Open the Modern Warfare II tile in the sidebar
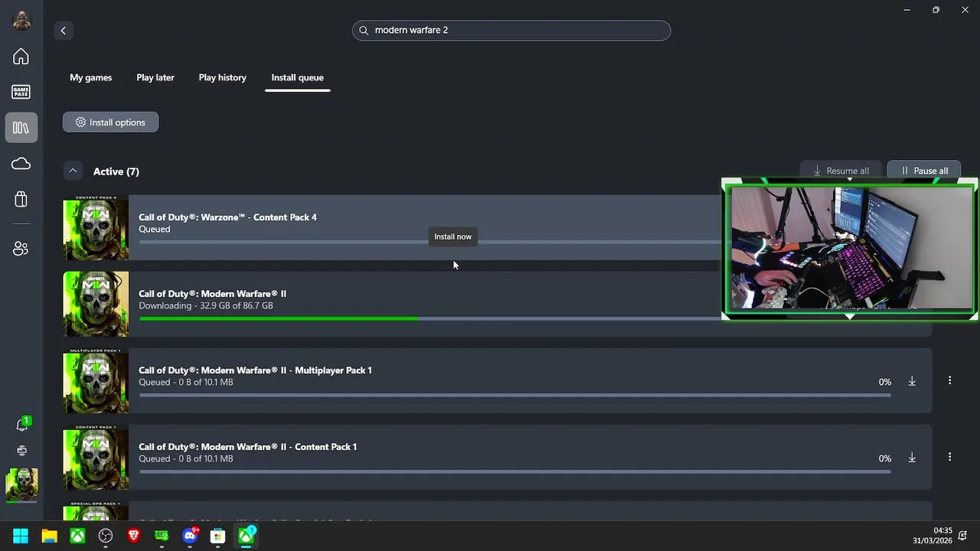 coord(21,484)
